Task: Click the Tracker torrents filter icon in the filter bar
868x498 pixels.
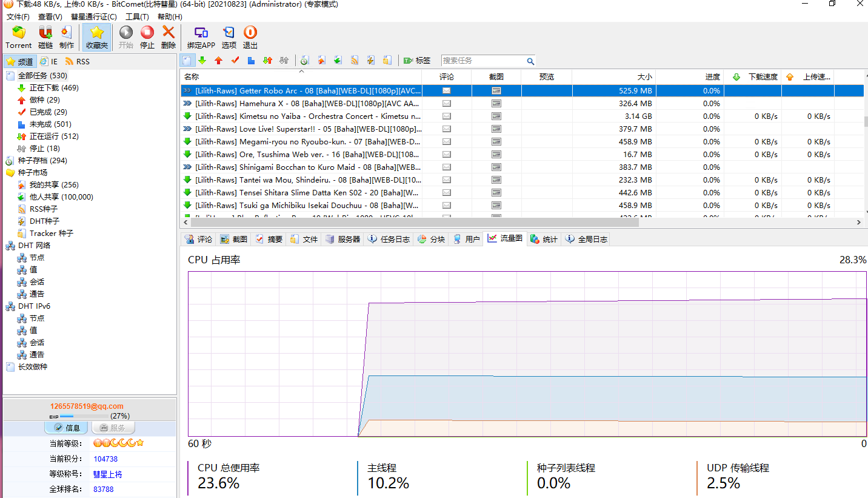Action: point(387,61)
